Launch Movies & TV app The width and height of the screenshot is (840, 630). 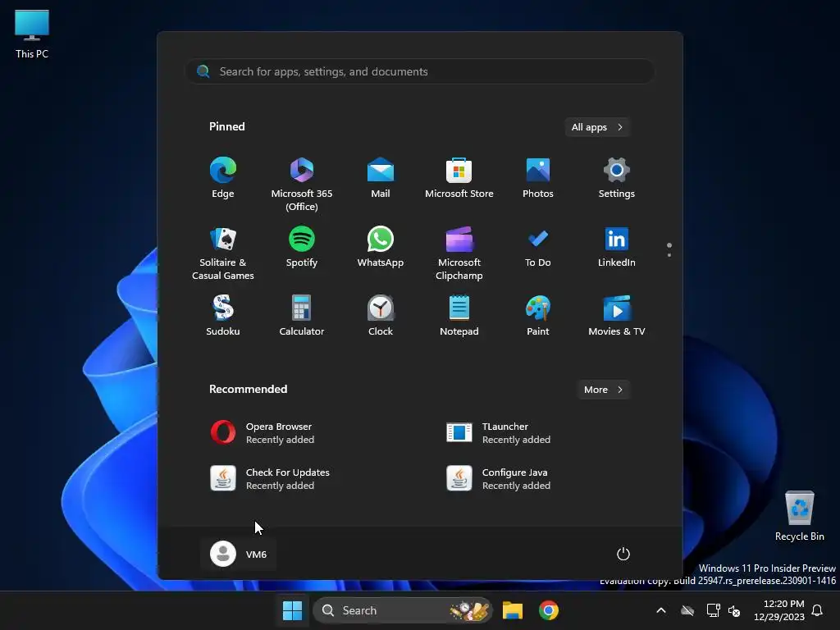point(617,316)
